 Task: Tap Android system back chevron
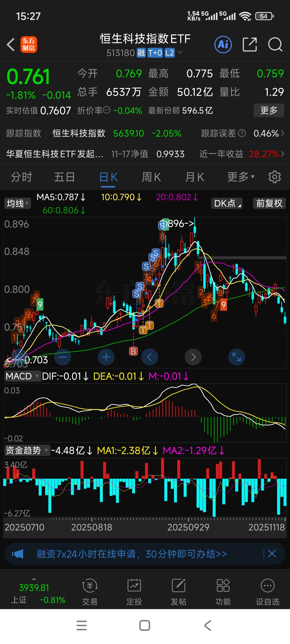208,625
